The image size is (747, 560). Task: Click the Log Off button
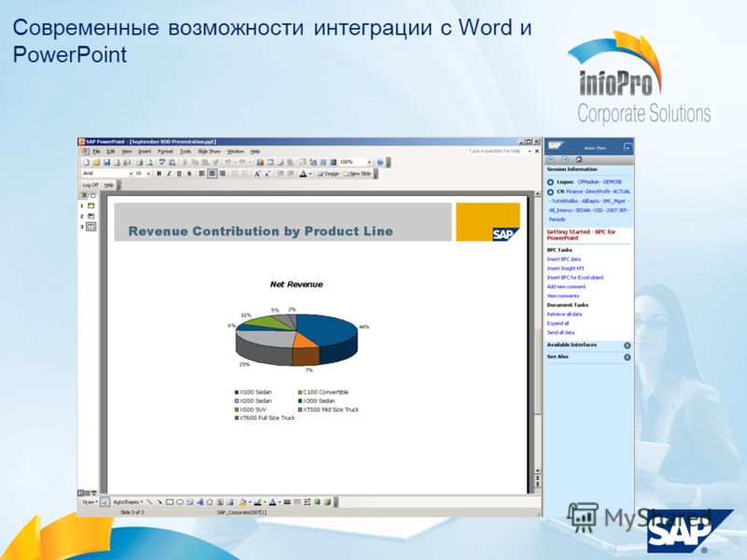(90, 185)
